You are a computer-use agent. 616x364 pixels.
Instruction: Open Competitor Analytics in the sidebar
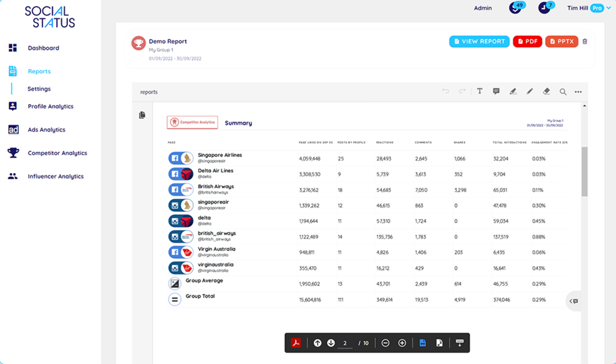point(57,153)
